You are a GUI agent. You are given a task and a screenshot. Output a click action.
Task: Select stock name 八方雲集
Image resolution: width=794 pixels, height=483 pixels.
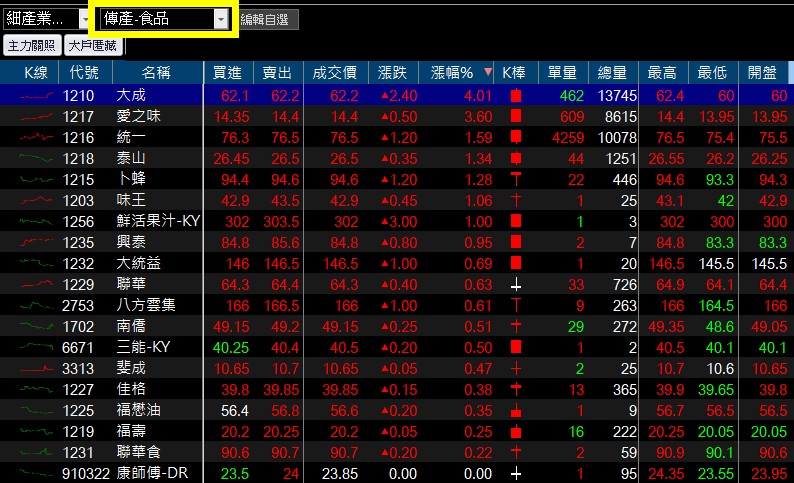coord(146,305)
